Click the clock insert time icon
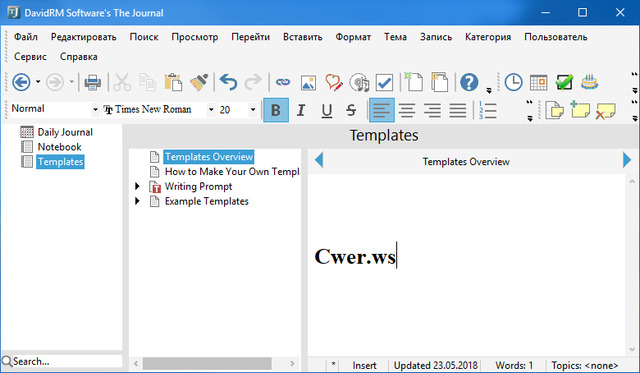The height and width of the screenshot is (373, 640). coord(513,82)
